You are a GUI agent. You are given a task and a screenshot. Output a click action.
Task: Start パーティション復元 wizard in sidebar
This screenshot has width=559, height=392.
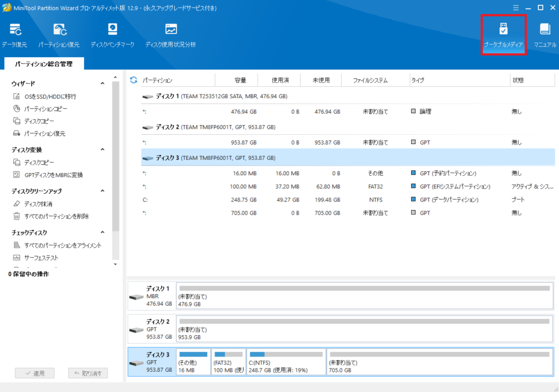pyautogui.click(x=45, y=133)
